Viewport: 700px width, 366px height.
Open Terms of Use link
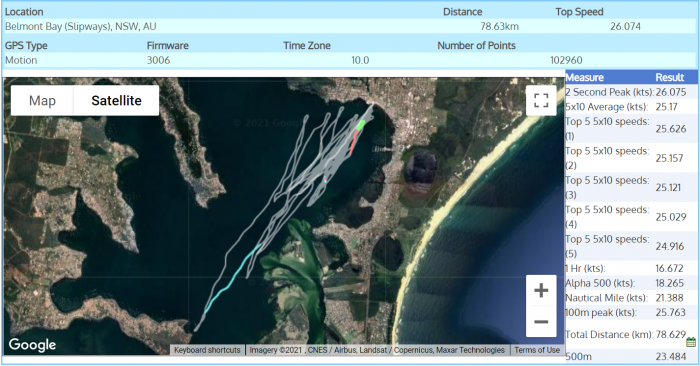click(537, 350)
